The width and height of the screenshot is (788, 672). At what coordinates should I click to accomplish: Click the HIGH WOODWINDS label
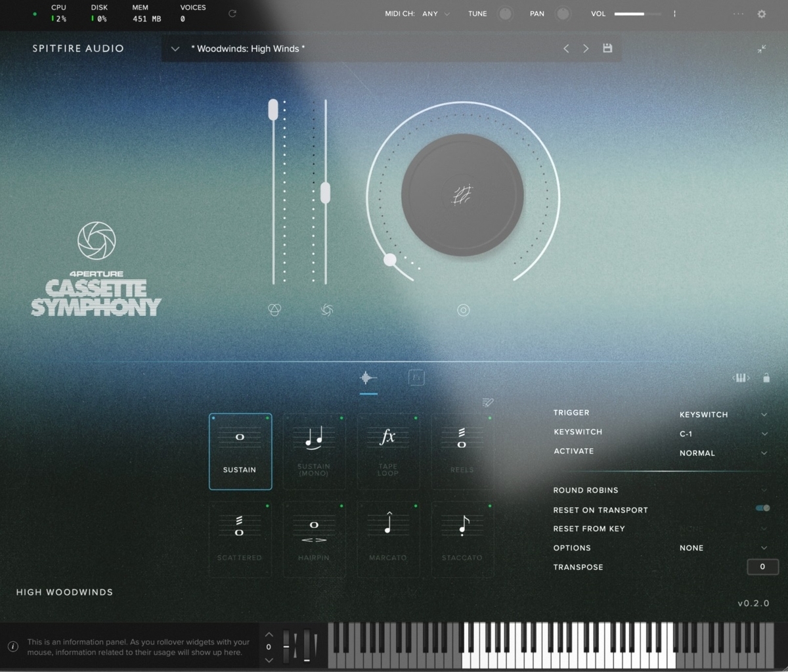pos(64,592)
